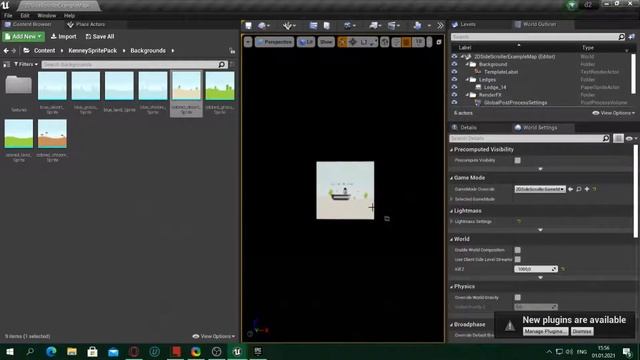Image resolution: width=640 pixels, height=360 pixels.
Task: Expand toolbar overflow double-chevron
Action: click(440, 26)
